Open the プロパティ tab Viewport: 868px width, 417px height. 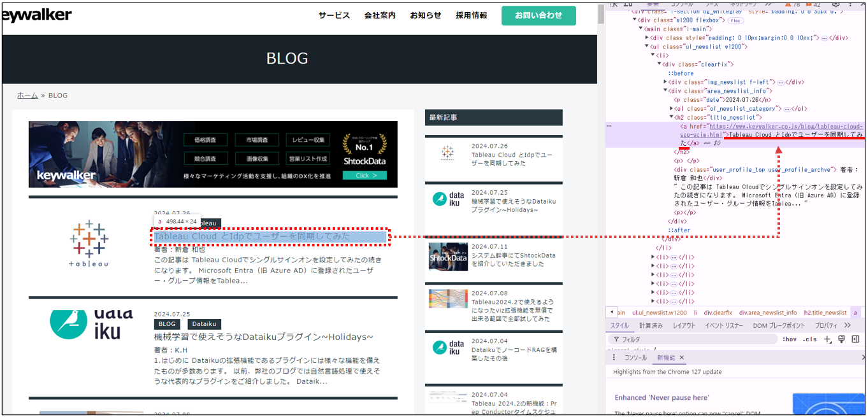(826, 325)
